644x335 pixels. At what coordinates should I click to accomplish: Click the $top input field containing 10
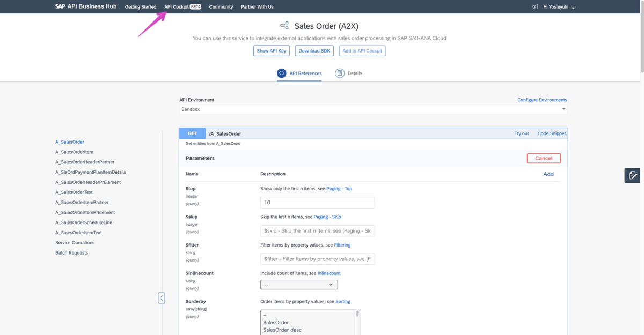[x=318, y=203]
